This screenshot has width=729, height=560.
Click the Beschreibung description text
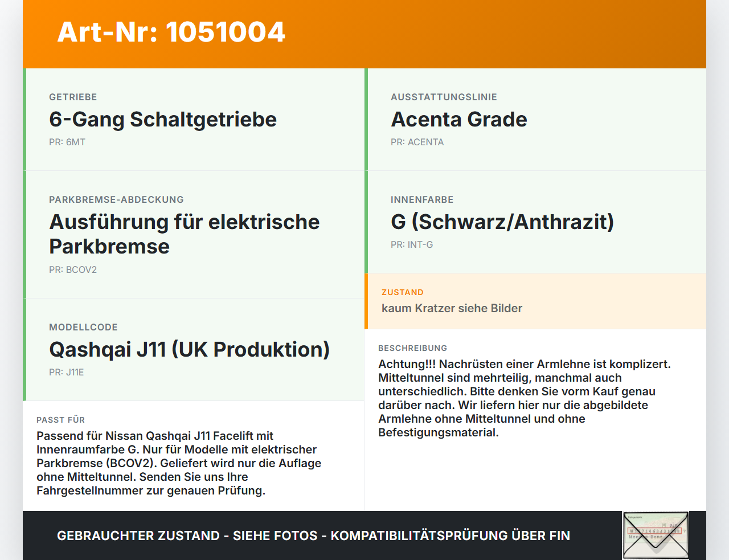[x=525, y=398]
